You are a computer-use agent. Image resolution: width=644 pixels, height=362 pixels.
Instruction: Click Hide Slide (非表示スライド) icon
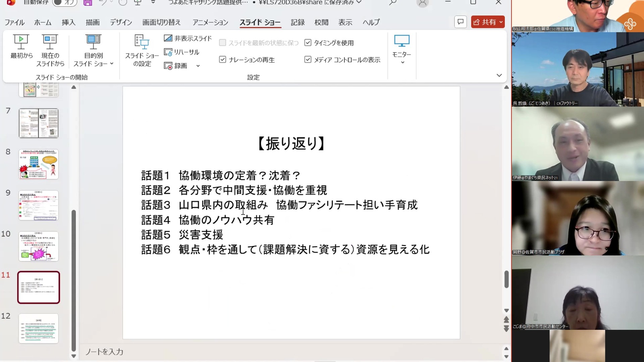pyautogui.click(x=168, y=38)
